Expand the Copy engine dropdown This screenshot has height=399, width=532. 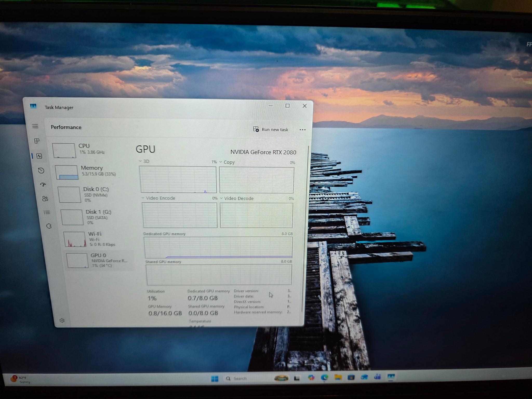point(221,162)
